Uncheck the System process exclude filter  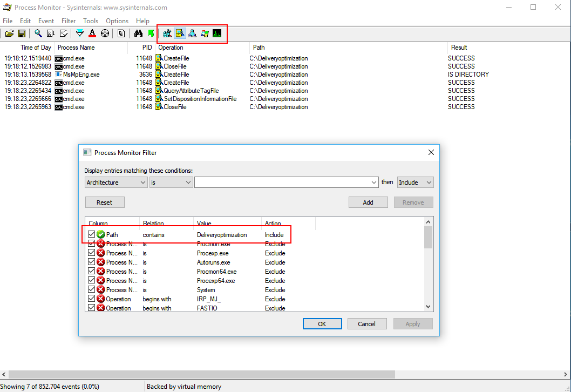91,289
